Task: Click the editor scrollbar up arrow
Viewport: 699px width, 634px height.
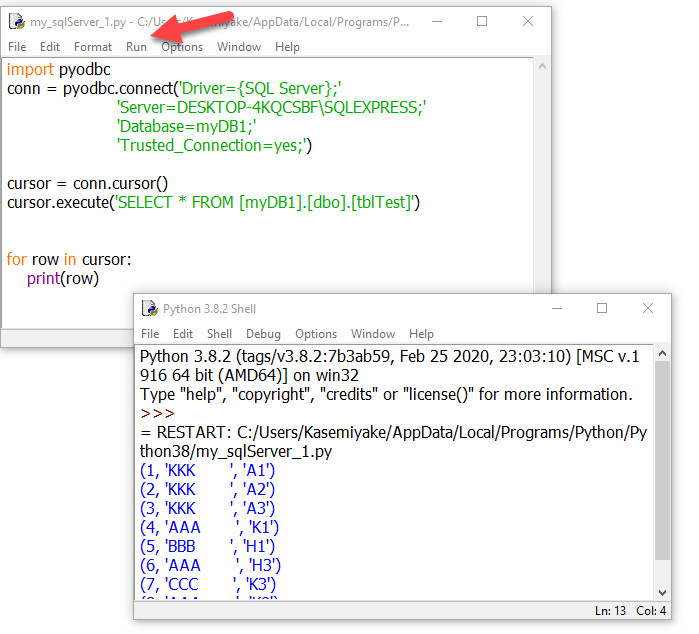Action: coord(543,67)
